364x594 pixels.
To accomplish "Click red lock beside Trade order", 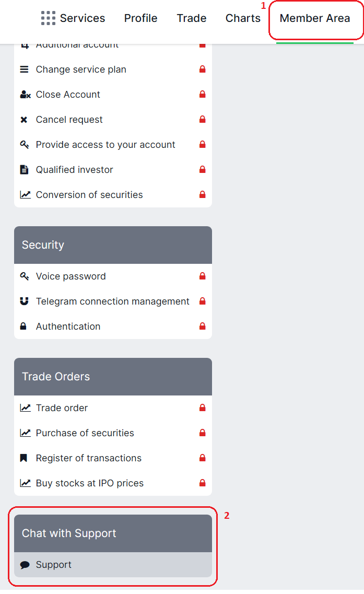I will pos(202,408).
